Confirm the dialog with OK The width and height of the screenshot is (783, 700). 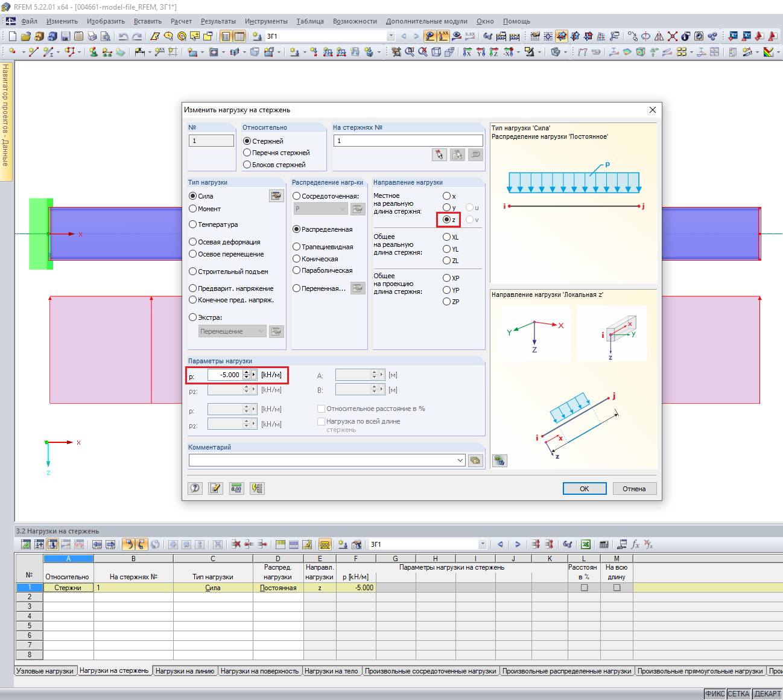click(x=585, y=489)
